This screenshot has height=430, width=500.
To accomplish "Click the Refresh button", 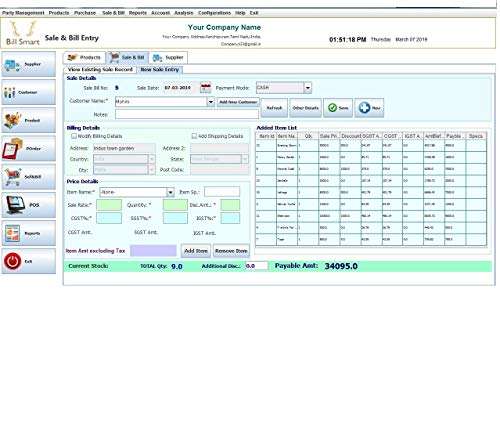I will click(x=274, y=108).
